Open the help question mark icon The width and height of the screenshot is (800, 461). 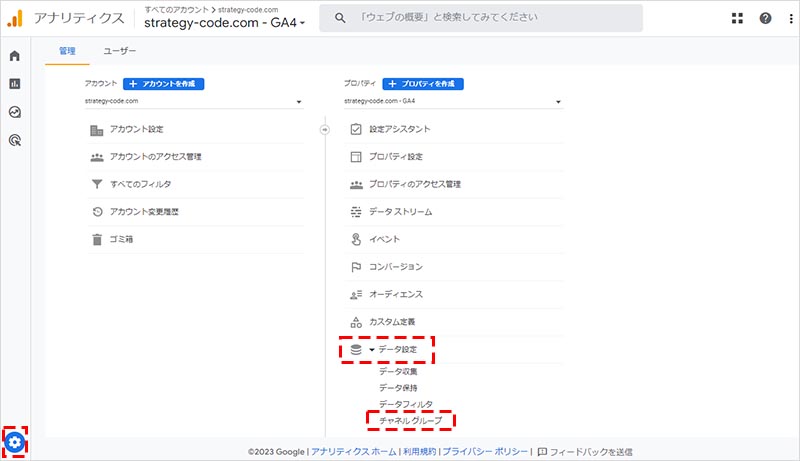point(765,18)
